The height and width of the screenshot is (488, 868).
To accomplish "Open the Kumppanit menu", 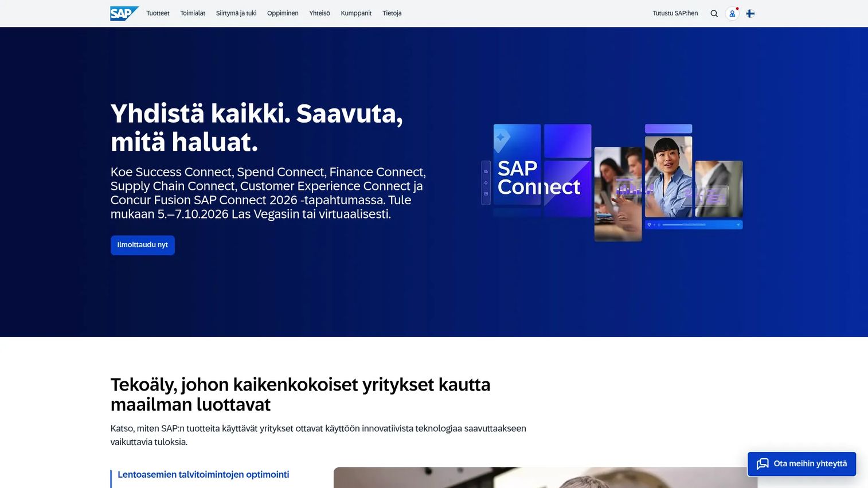I will click(356, 13).
